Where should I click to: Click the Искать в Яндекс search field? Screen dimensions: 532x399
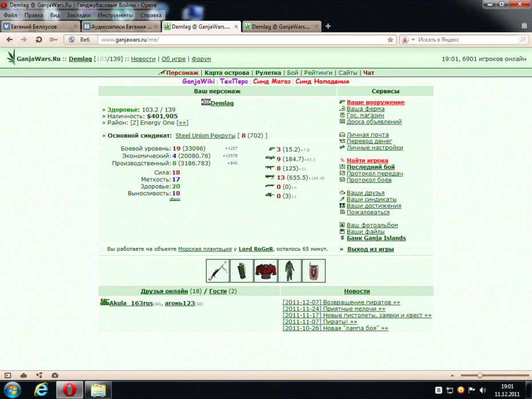[467, 39]
